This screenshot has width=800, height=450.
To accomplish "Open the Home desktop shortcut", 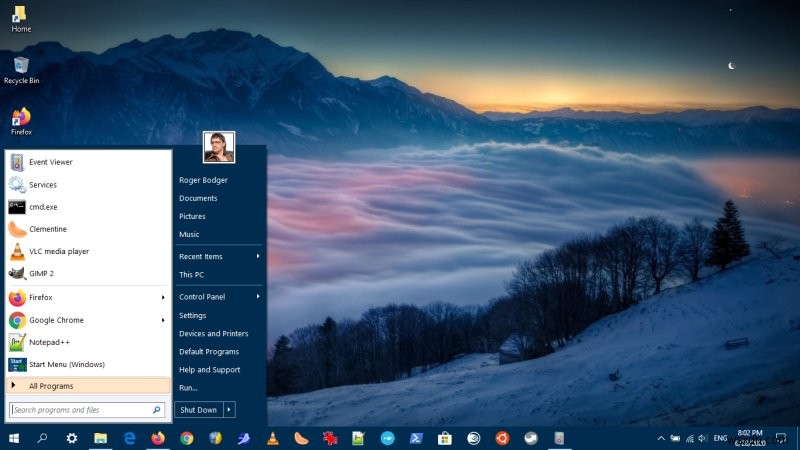I will (21, 19).
